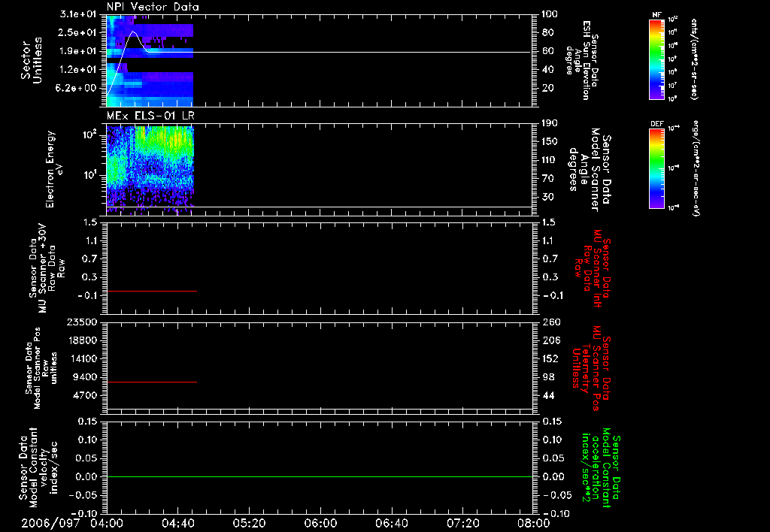Click the 4700 scanner position tick
Viewport: 770px width, 532px height.
coord(85,395)
